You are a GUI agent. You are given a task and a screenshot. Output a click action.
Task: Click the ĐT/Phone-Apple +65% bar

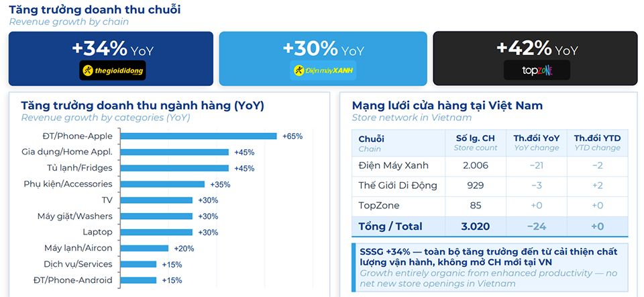point(201,136)
